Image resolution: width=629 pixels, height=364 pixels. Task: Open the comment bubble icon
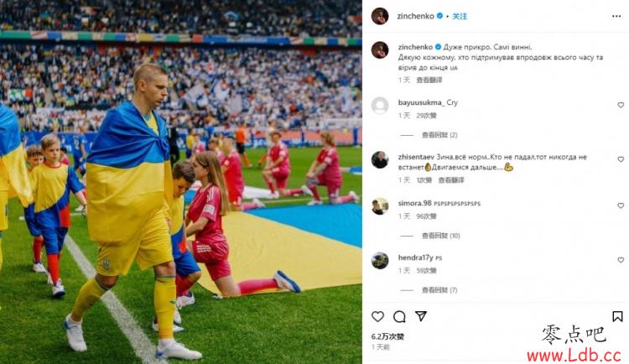[399, 317]
